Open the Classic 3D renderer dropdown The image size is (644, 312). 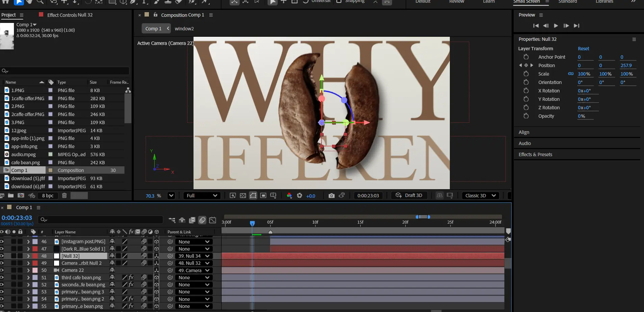[480, 196]
